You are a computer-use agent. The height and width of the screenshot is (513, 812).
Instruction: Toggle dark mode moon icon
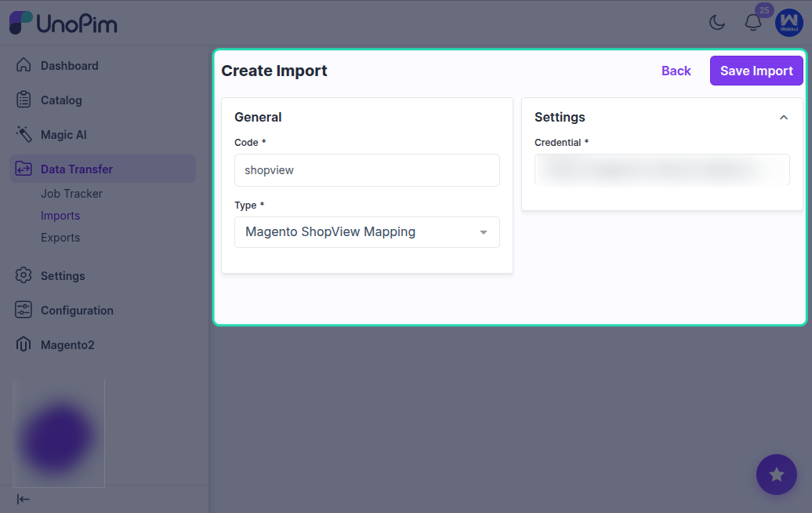click(x=717, y=22)
